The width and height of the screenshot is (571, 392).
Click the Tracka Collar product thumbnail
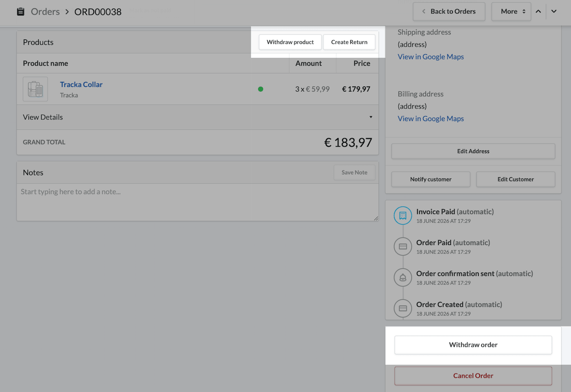click(x=35, y=89)
